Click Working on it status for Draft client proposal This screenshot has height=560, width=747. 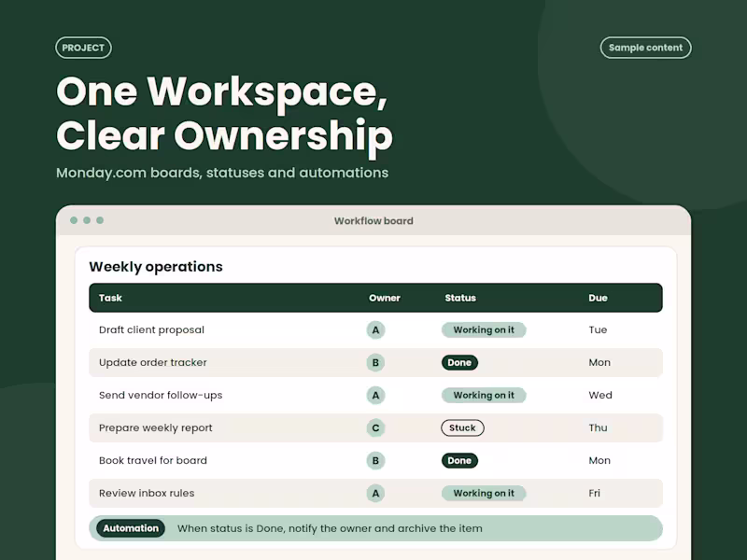[x=484, y=330]
